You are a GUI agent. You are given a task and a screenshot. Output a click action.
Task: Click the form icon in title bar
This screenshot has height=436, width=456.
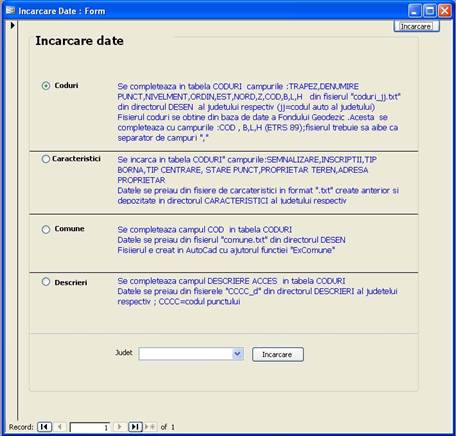[x=10, y=11]
